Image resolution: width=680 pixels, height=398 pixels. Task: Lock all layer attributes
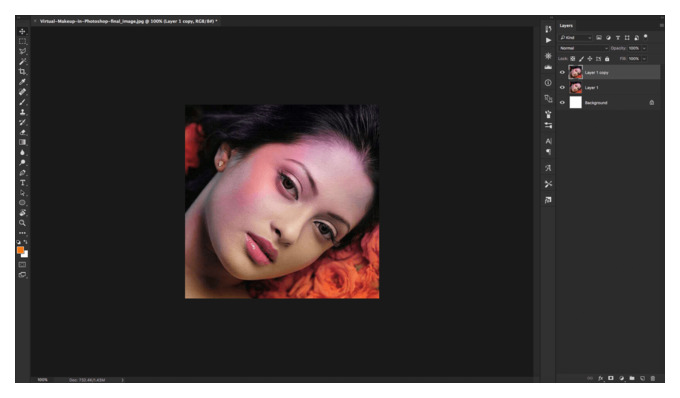[607, 59]
